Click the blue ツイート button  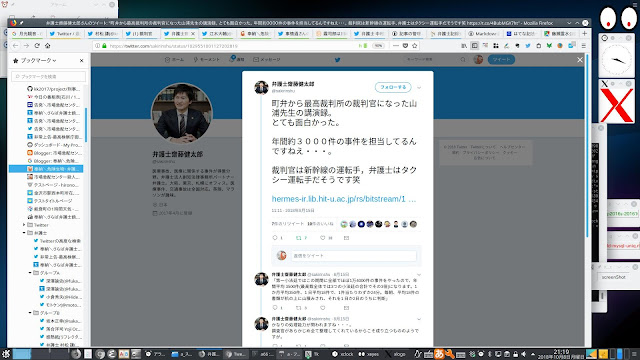(501, 60)
